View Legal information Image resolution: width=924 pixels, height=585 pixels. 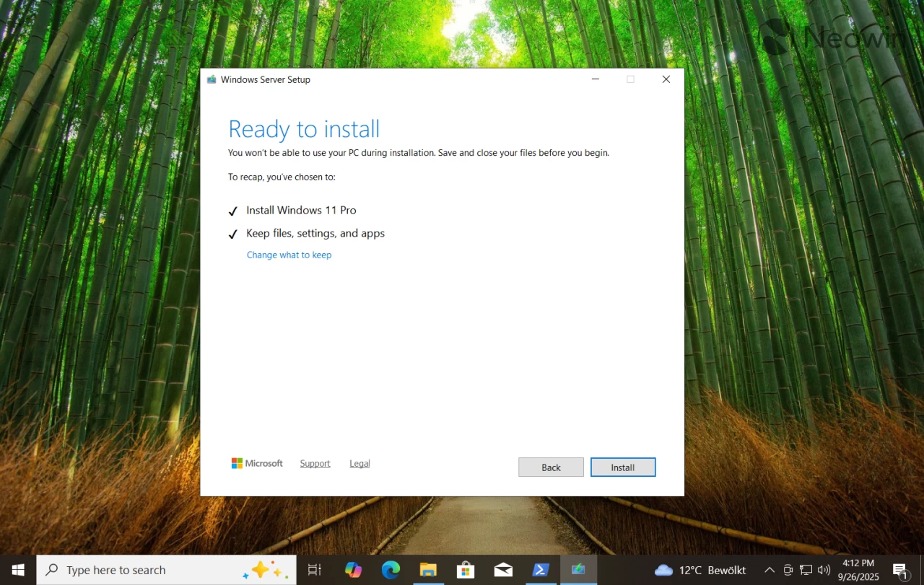pos(359,463)
